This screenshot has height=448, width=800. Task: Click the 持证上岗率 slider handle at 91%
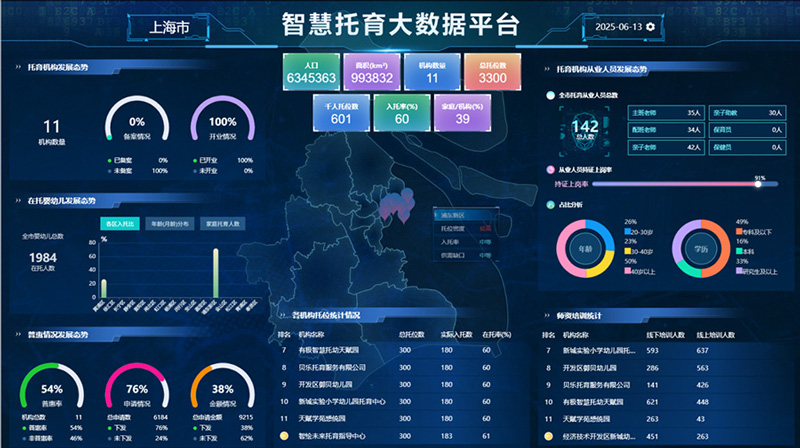(759, 184)
